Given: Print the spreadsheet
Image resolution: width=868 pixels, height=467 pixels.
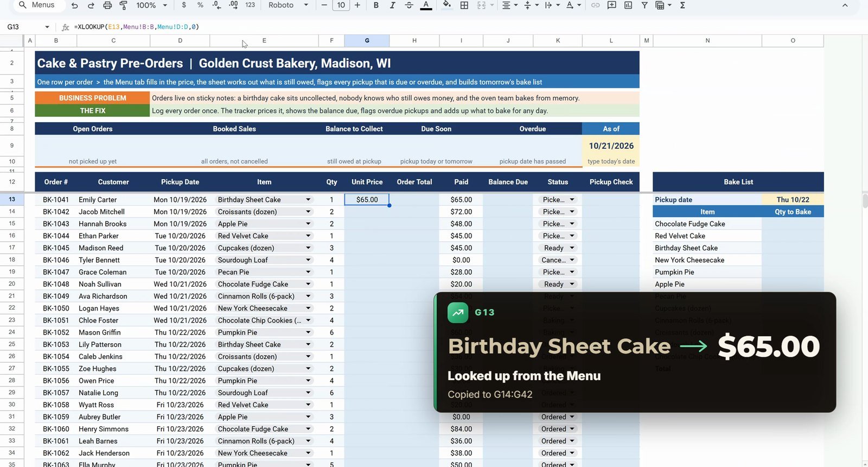Looking at the screenshot, I should [x=107, y=5].
